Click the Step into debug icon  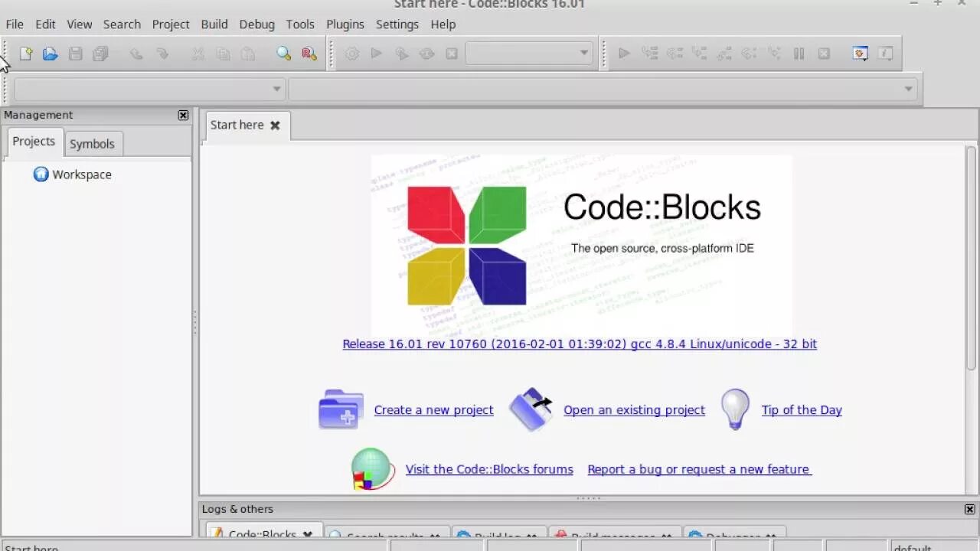tap(699, 54)
